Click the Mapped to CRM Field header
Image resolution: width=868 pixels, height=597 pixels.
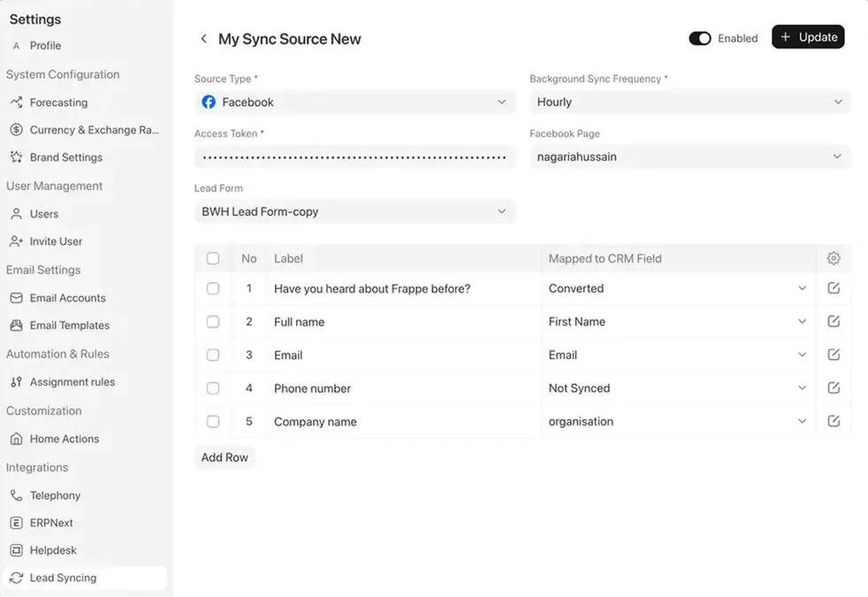[x=605, y=258]
